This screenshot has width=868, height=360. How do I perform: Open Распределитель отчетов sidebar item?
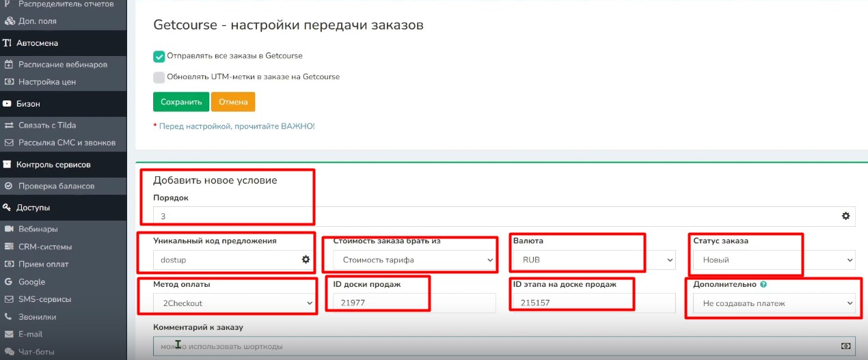tap(66, 4)
